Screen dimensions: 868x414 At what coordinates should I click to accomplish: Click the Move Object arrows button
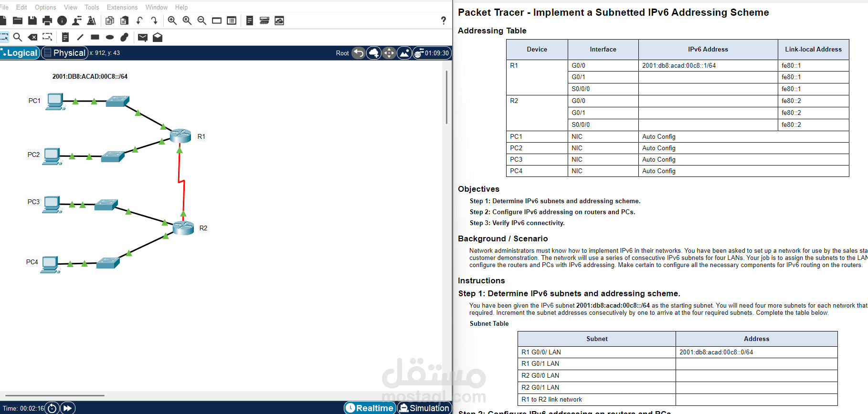coord(389,53)
